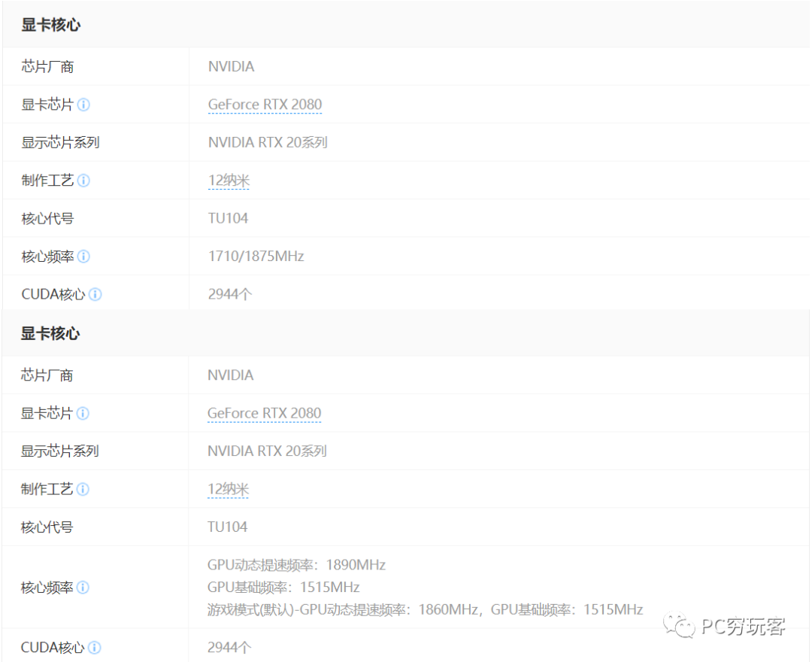
Task: Select GPU动态提速频率: 1890MHz line
Action: click(x=296, y=565)
